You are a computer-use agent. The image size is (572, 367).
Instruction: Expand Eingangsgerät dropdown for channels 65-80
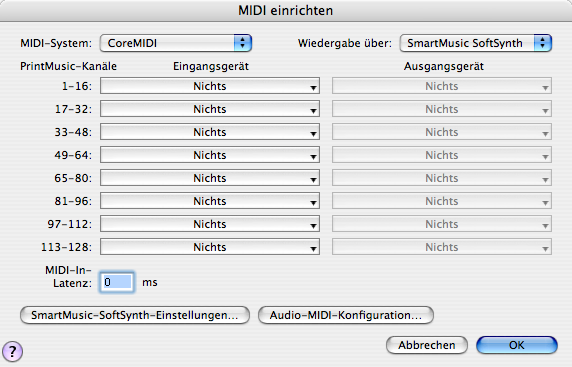click(x=210, y=178)
